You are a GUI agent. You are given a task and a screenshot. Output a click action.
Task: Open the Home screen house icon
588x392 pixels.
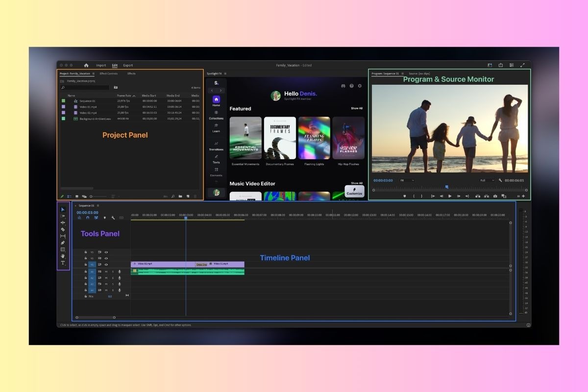[x=86, y=65]
